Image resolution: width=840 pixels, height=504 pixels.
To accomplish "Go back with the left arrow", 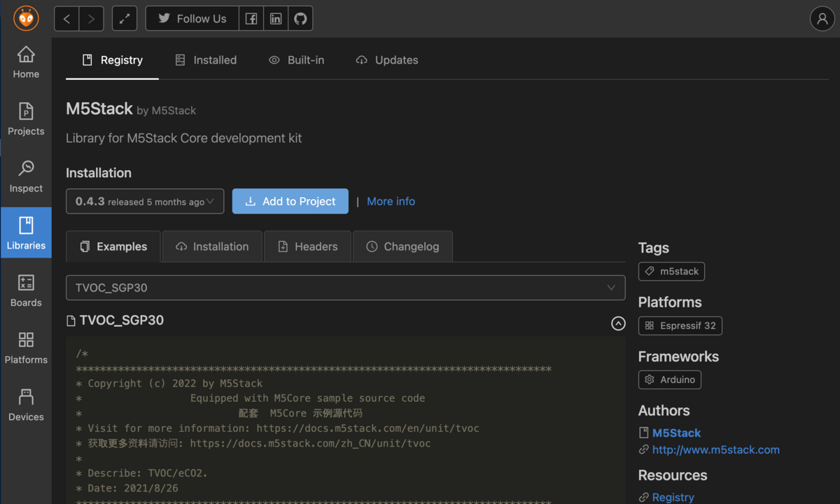I will click(x=66, y=19).
